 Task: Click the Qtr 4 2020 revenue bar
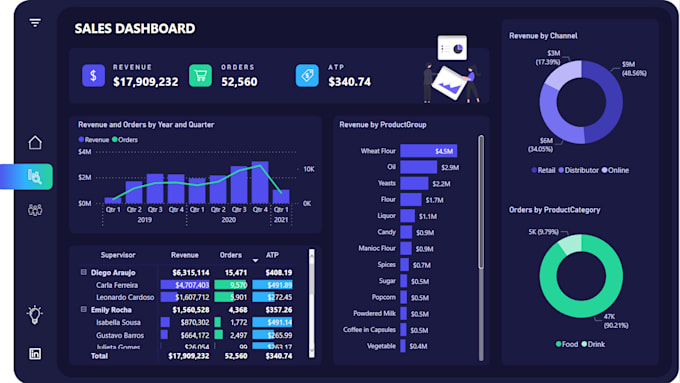260,183
